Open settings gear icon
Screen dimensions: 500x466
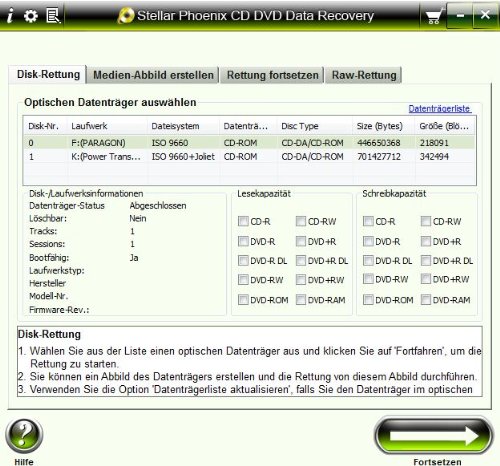(31, 16)
